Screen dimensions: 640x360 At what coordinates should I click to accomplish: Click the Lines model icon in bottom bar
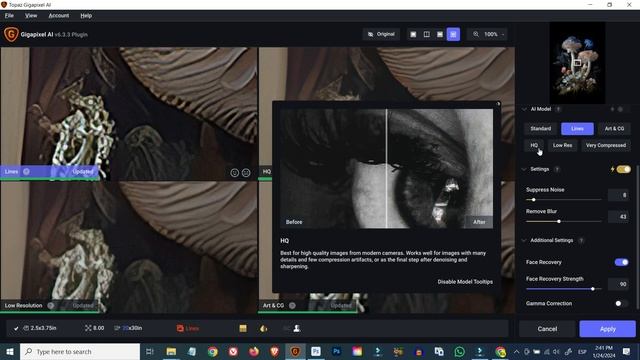(180, 328)
